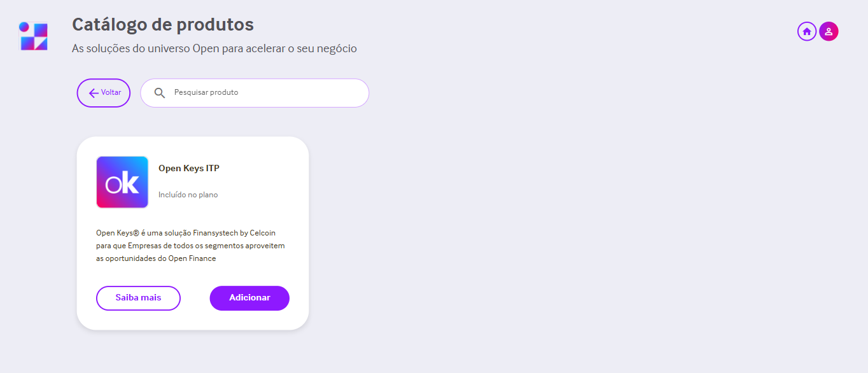Click 'oportunidades do Open Finance' in the description

161,258
